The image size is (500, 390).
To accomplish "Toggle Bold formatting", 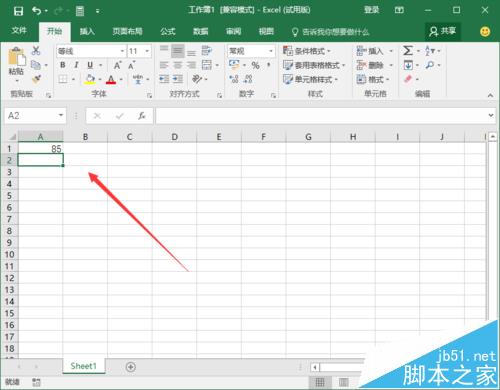I will (x=62, y=65).
